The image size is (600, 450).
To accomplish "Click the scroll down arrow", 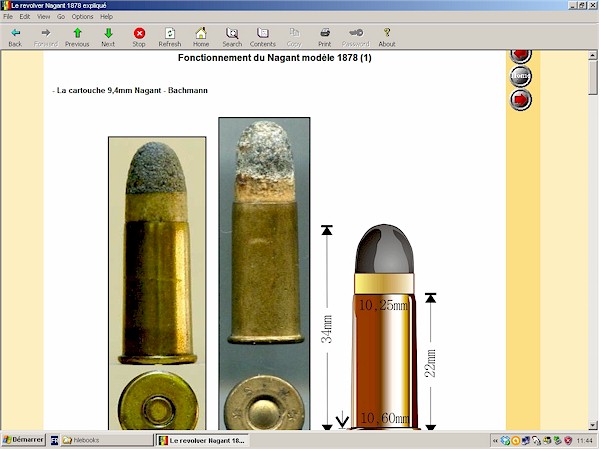I will [592, 425].
